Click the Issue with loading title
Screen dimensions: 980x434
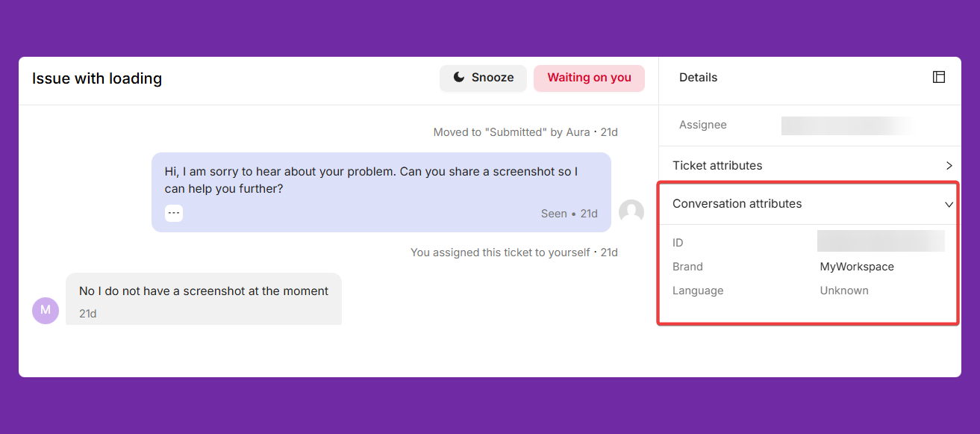point(97,78)
